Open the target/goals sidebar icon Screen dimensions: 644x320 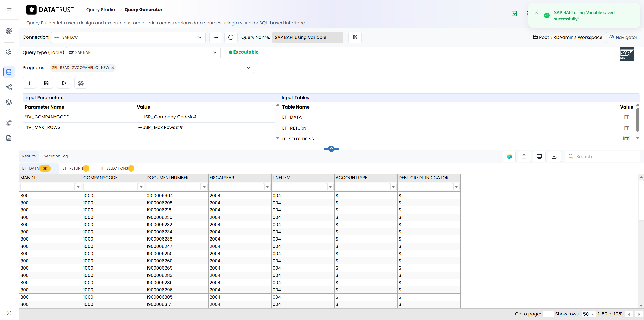(9, 31)
